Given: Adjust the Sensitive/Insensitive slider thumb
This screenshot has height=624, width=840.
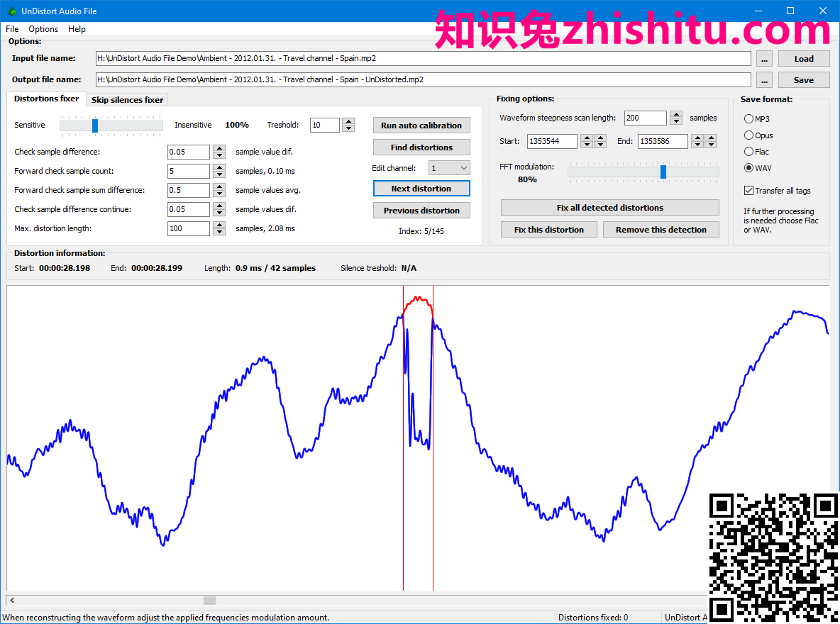Looking at the screenshot, I should (x=95, y=126).
